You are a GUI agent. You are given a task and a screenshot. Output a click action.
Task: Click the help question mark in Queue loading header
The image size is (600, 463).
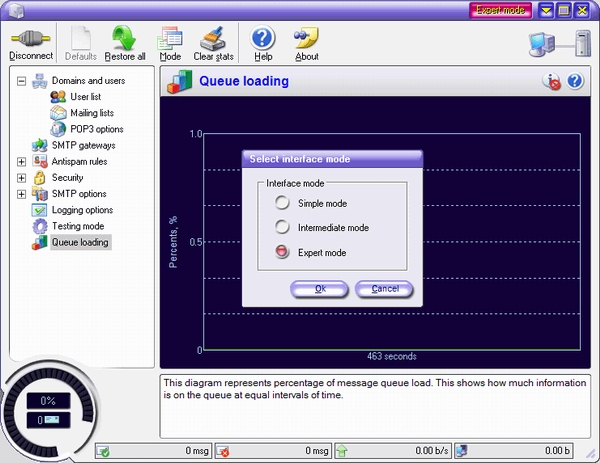[x=575, y=82]
